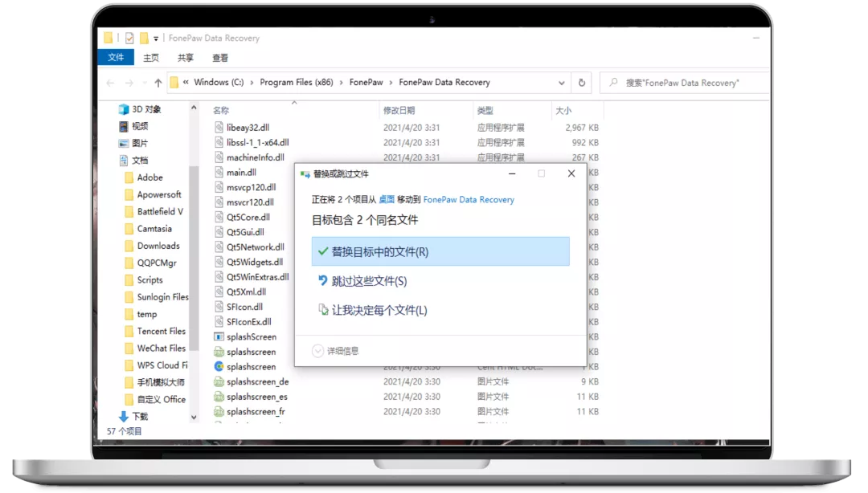This screenshot has width=868, height=493.
Task: Select Qt5Xml.dll file name
Action: click(x=246, y=291)
